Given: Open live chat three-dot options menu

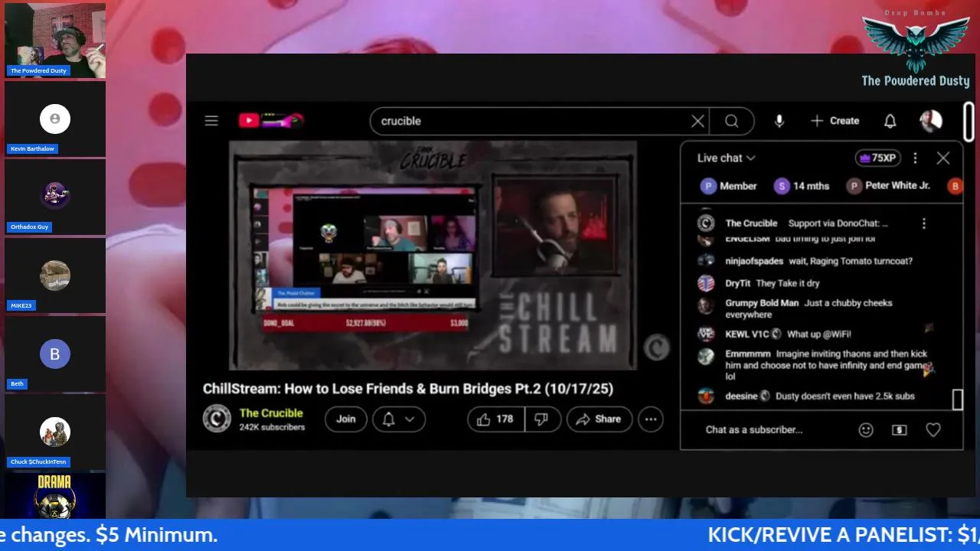Looking at the screenshot, I should coord(915,158).
